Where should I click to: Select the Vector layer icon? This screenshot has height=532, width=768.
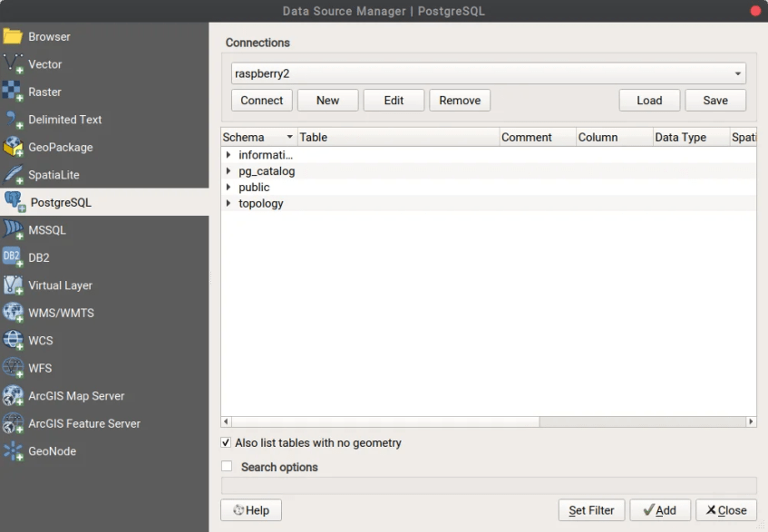pos(14,64)
